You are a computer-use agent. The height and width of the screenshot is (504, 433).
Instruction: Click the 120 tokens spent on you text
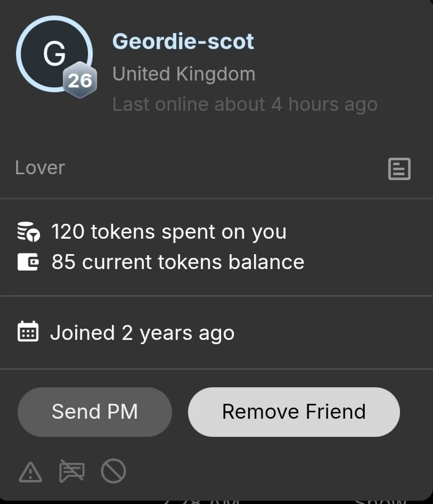pyautogui.click(x=169, y=232)
